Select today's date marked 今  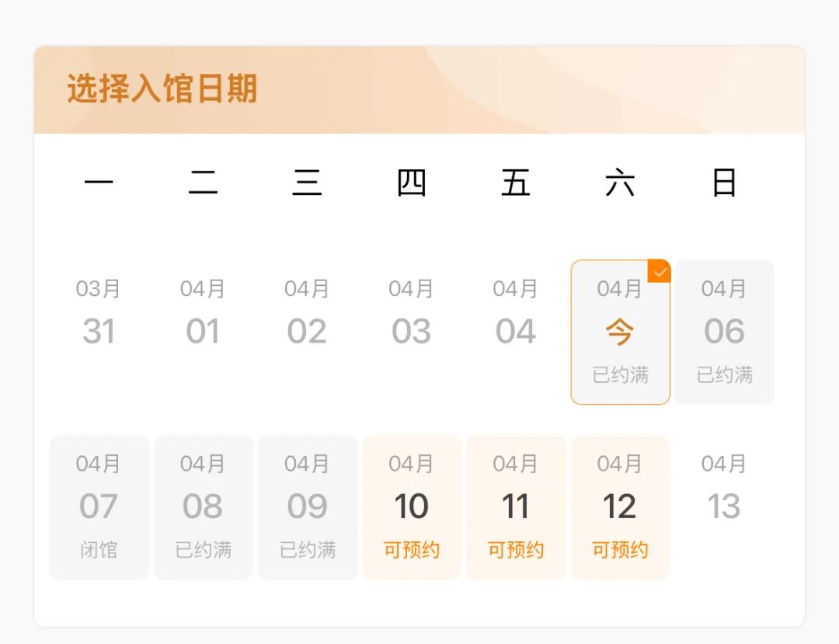point(620,330)
